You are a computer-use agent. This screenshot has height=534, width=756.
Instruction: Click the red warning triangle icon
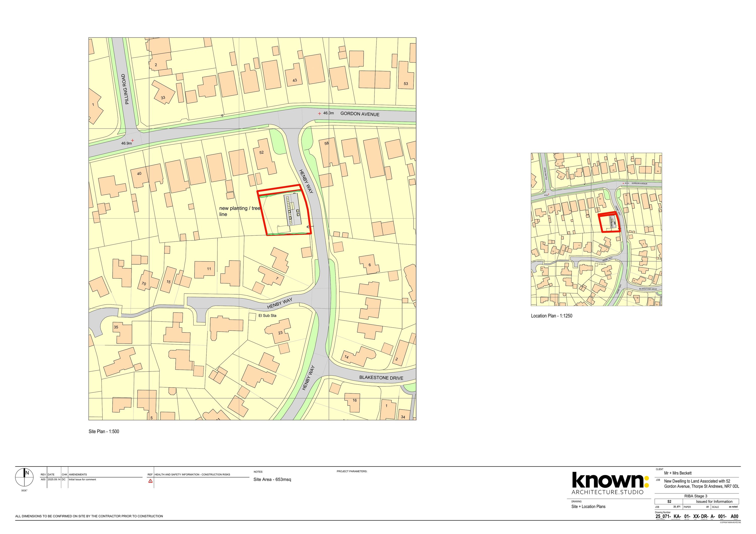coord(150,481)
